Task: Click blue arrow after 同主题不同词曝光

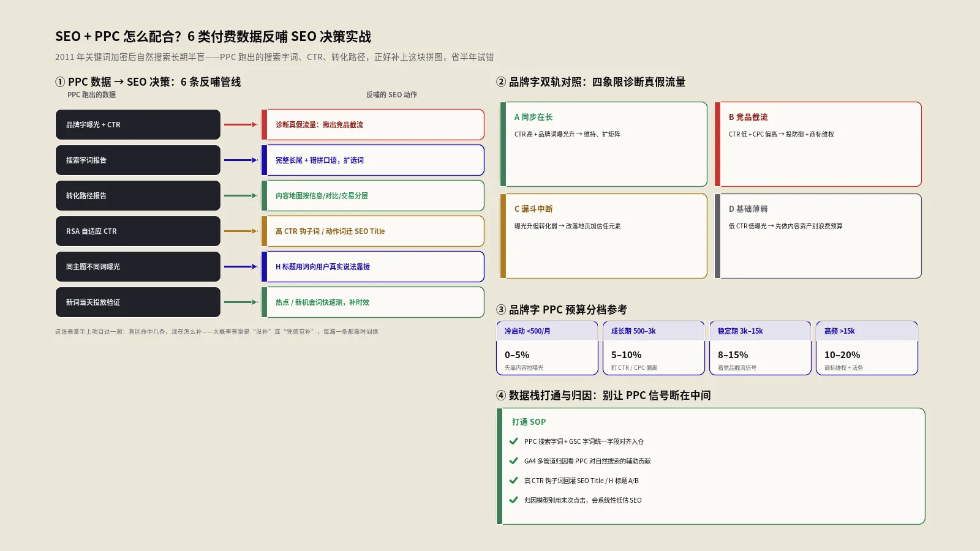Action: tap(241, 266)
